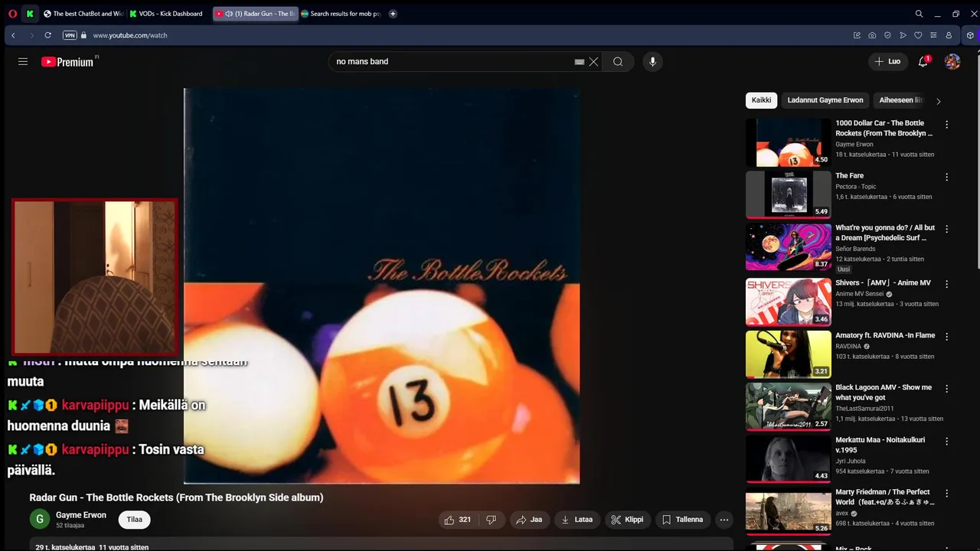Select the 'Kaikki' filter chip
This screenshot has height=551, width=980.
coord(761,100)
